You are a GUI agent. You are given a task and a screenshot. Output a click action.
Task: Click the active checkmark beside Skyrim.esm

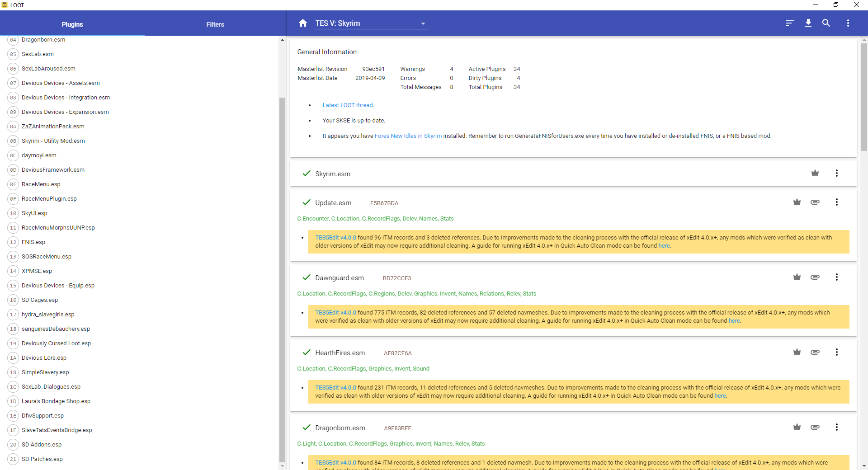(307, 173)
